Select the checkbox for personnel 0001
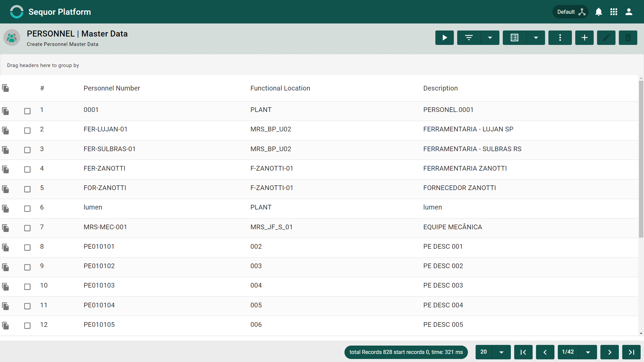Viewport: 644px width, 362px height. click(x=28, y=111)
